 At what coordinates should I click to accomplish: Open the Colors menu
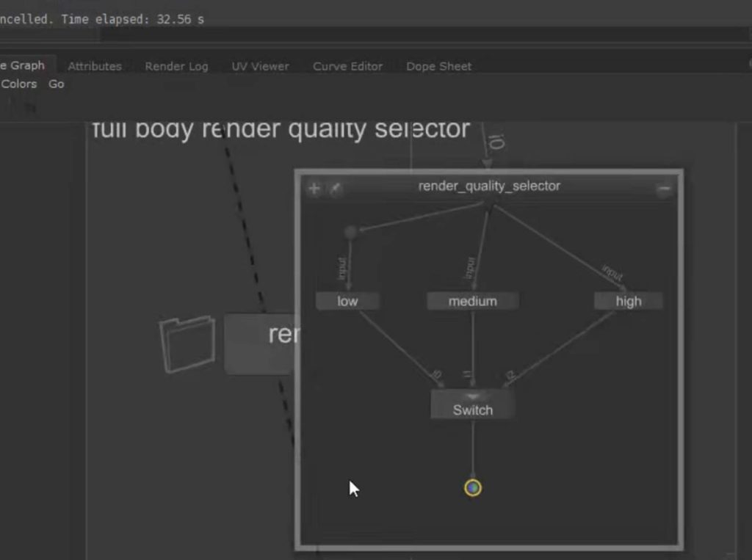click(19, 84)
